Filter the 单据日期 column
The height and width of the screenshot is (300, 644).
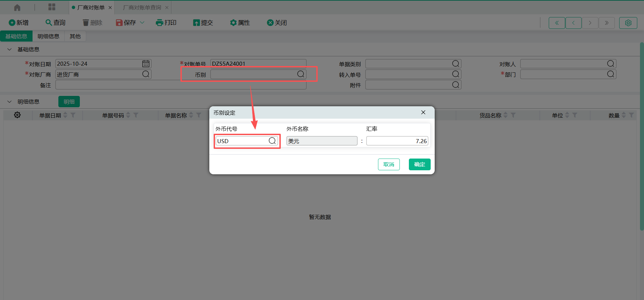(x=73, y=115)
